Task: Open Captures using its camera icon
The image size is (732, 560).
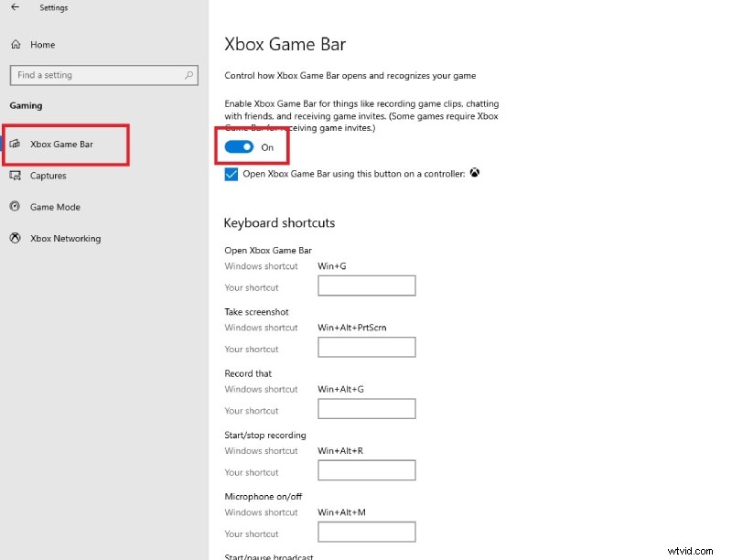Action: click(15, 175)
